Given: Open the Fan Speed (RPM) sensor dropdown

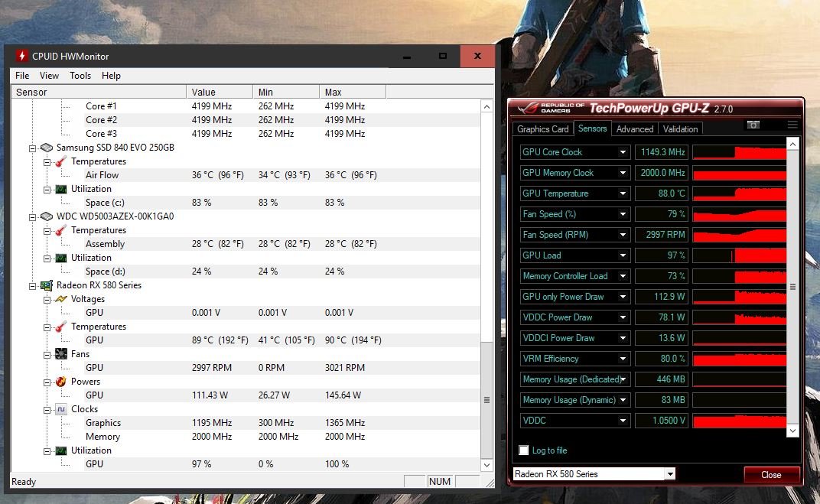Looking at the screenshot, I should [x=623, y=235].
